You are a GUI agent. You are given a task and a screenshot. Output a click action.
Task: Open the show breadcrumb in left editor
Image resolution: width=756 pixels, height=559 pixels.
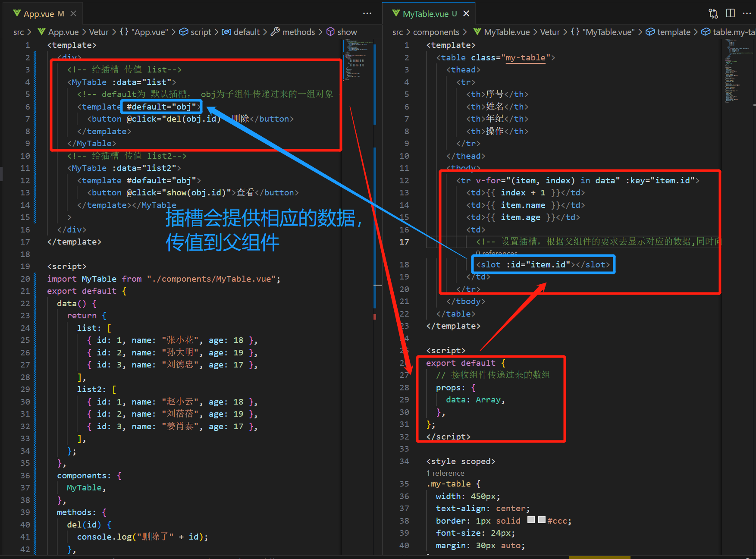click(x=342, y=32)
